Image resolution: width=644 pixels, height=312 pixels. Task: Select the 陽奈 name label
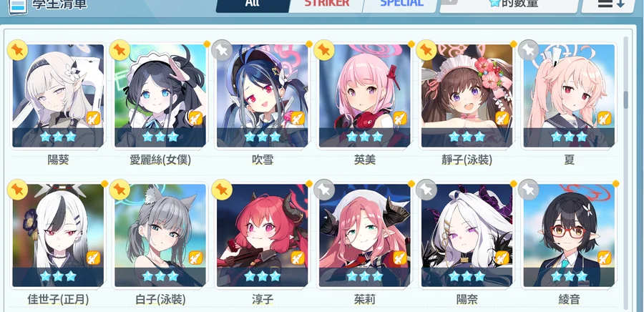pyautogui.click(x=467, y=299)
